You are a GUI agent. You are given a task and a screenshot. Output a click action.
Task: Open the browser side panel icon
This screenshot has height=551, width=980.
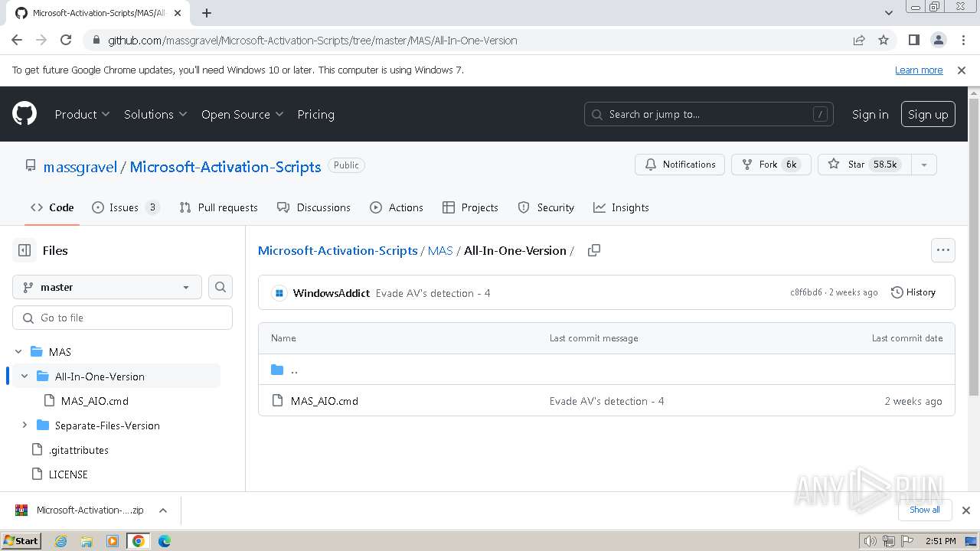pos(913,40)
